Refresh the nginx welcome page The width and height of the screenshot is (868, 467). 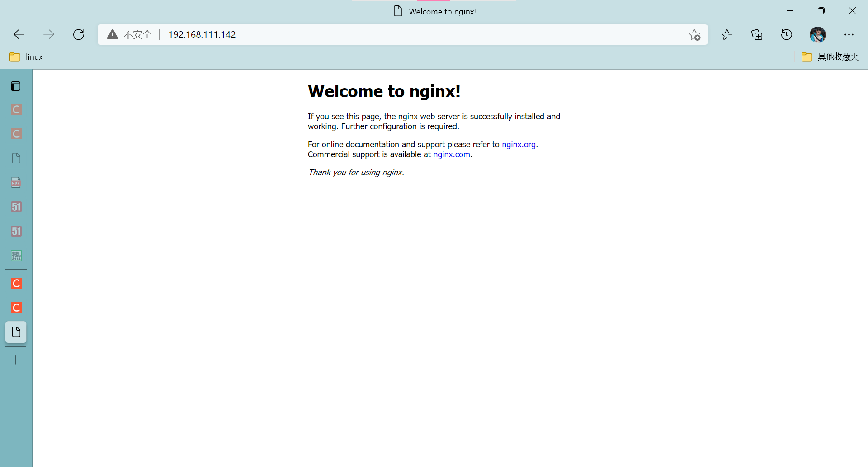(x=79, y=34)
